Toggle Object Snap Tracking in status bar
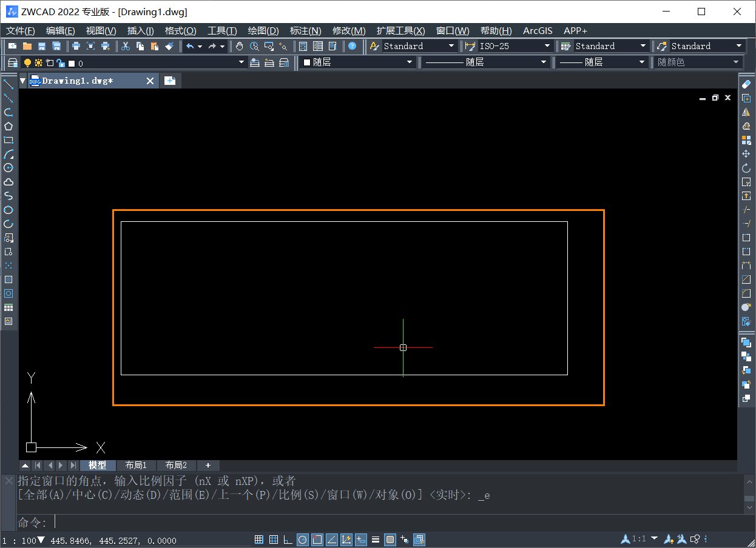 pos(331,540)
